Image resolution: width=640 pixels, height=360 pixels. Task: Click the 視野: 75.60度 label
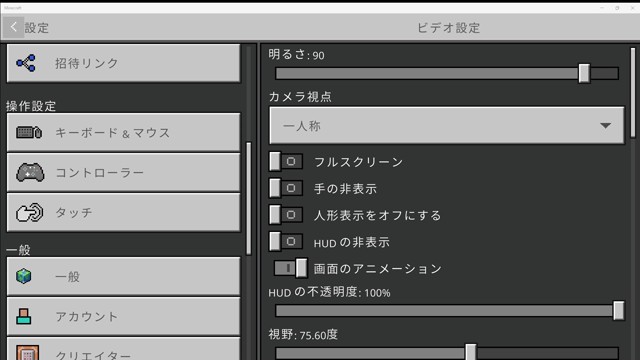303,335
